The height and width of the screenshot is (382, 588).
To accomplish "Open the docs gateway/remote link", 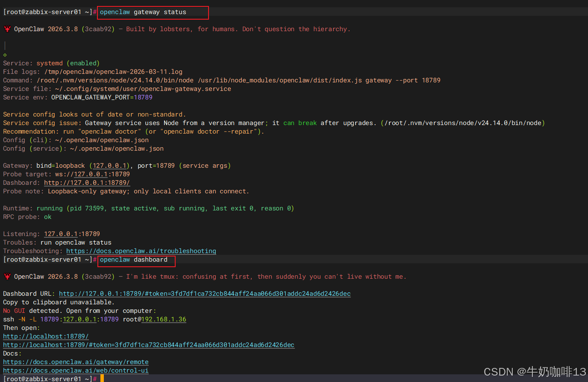I will [x=76, y=362].
